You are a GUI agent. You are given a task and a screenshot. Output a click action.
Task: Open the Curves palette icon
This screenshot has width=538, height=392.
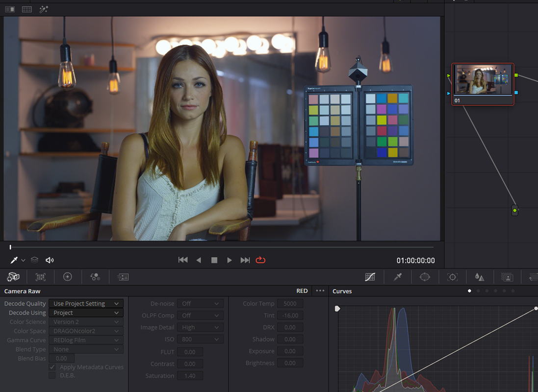(x=370, y=277)
